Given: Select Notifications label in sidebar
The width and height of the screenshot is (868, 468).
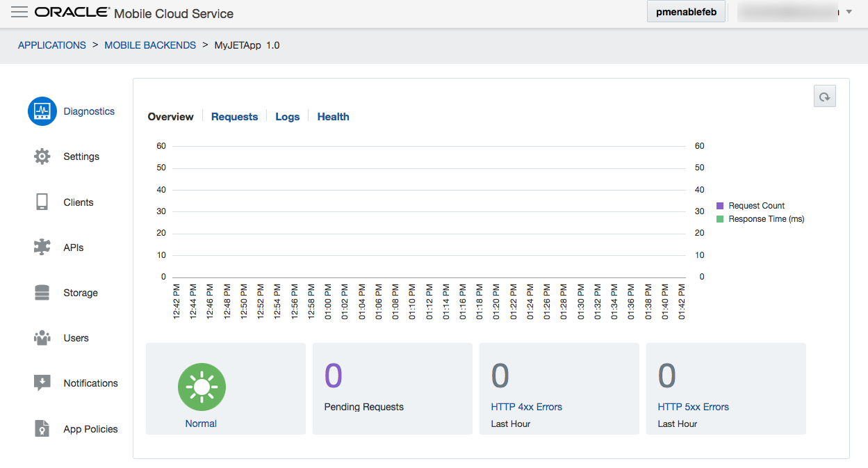Looking at the screenshot, I should coord(91,383).
